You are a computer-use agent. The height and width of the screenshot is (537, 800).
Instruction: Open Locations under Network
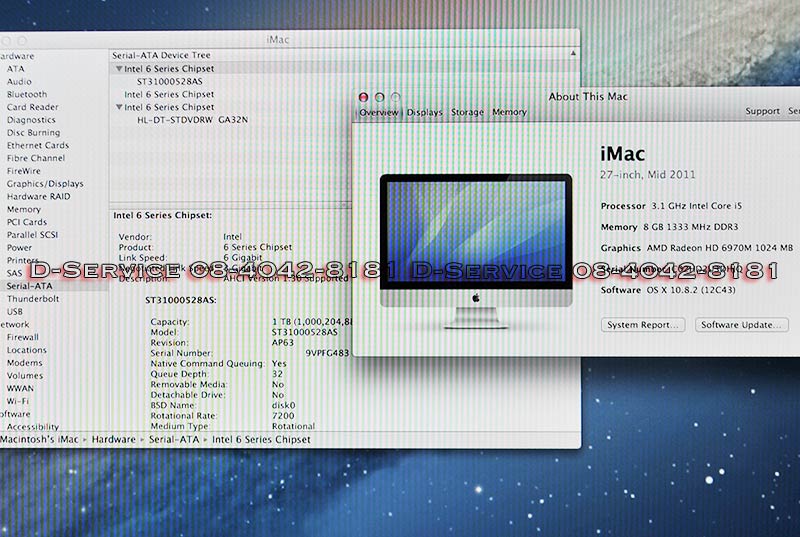[x=27, y=349]
